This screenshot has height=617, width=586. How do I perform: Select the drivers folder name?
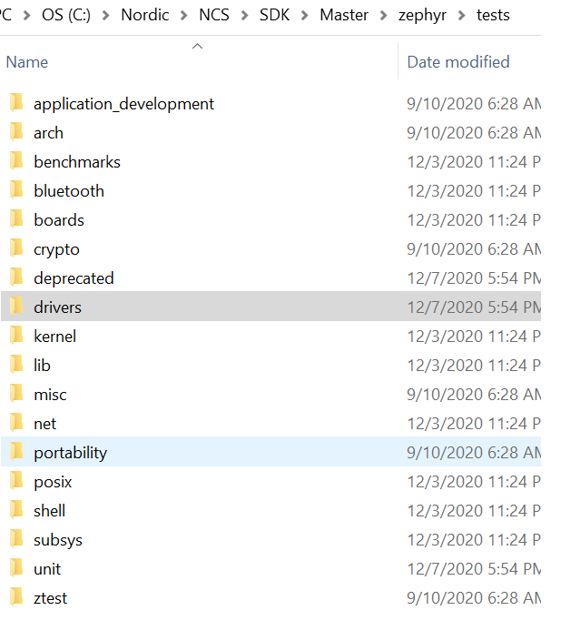57,307
